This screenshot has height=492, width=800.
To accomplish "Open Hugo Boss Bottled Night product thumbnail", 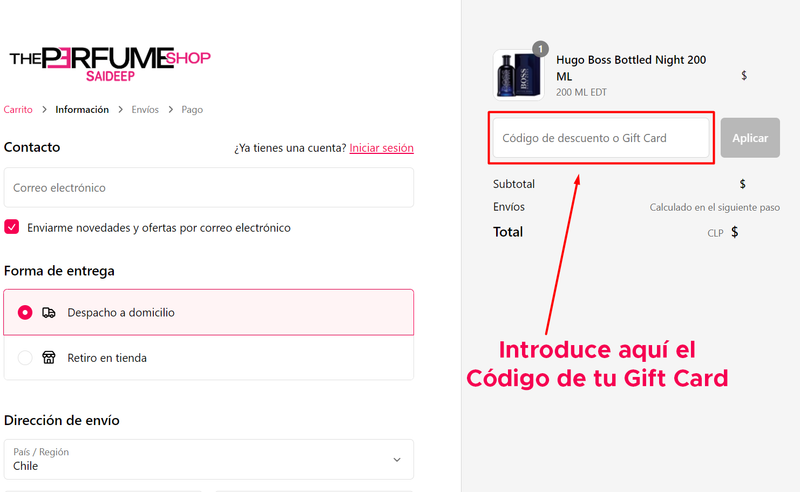I will point(518,75).
